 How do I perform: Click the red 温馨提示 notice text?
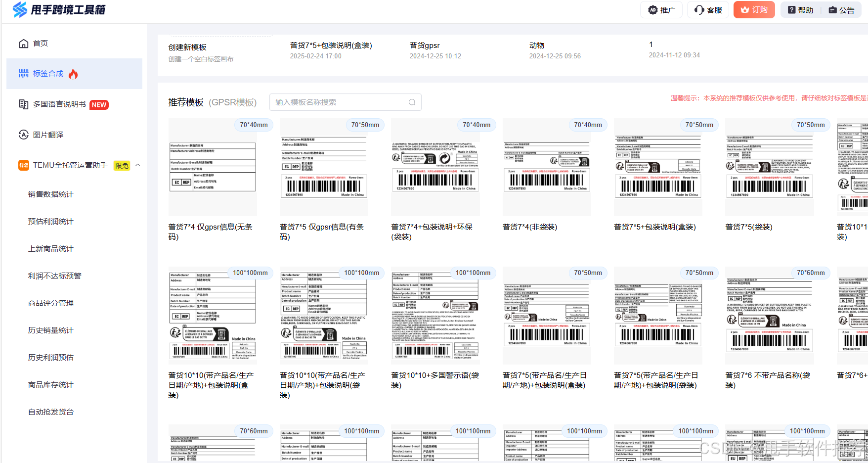(x=769, y=98)
